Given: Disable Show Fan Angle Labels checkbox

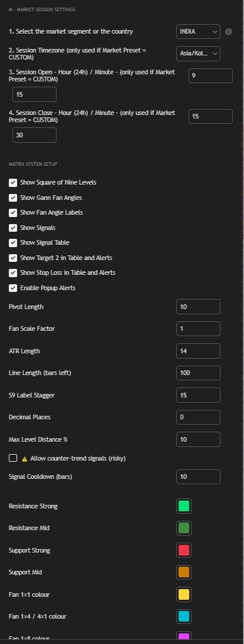Looking at the screenshot, I should click(x=13, y=213).
